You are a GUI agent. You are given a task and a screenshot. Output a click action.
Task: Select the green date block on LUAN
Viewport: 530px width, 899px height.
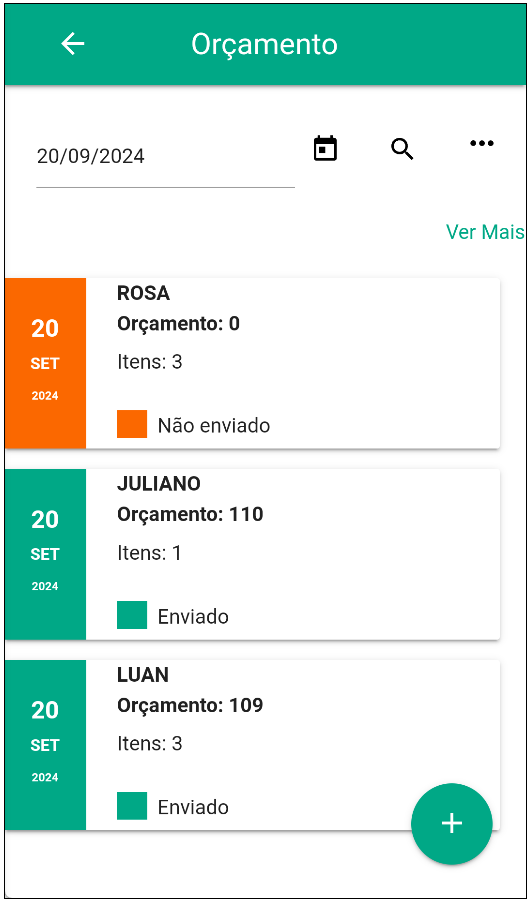tap(45, 745)
